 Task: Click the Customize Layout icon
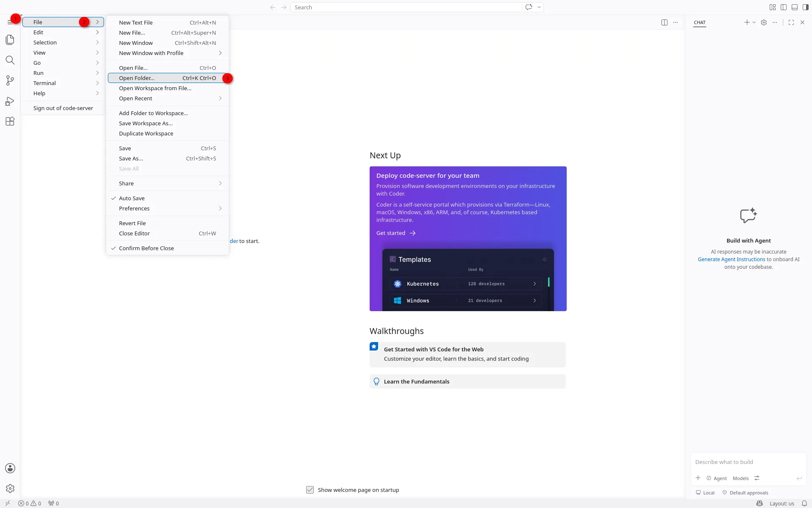[773, 7]
